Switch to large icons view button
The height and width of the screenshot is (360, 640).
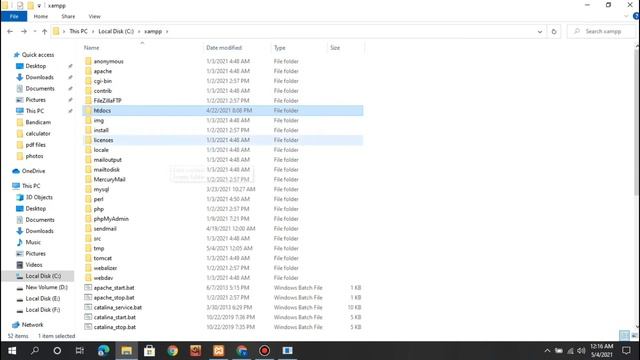(x=634, y=336)
